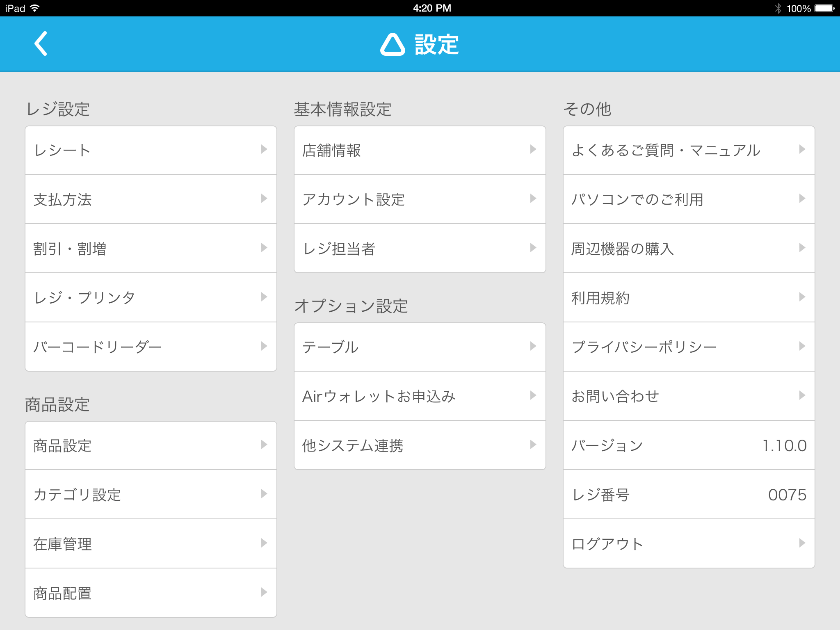Open 他システム連携 settings
This screenshot has height=630, width=840.
coord(420,445)
